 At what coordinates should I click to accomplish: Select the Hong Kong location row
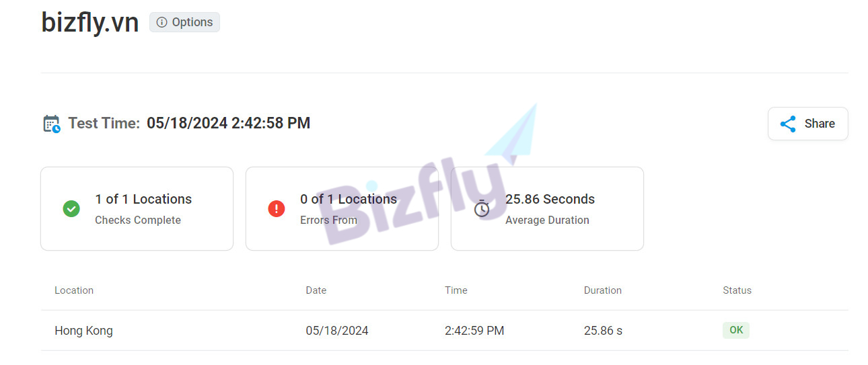pyautogui.click(x=83, y=331)
